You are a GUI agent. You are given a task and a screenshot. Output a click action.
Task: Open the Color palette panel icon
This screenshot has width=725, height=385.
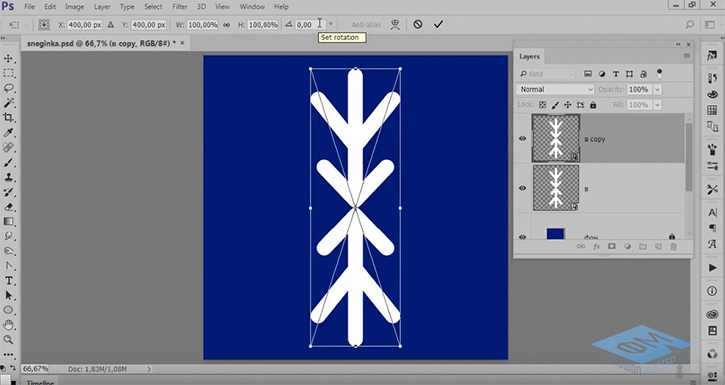point(712,95)
